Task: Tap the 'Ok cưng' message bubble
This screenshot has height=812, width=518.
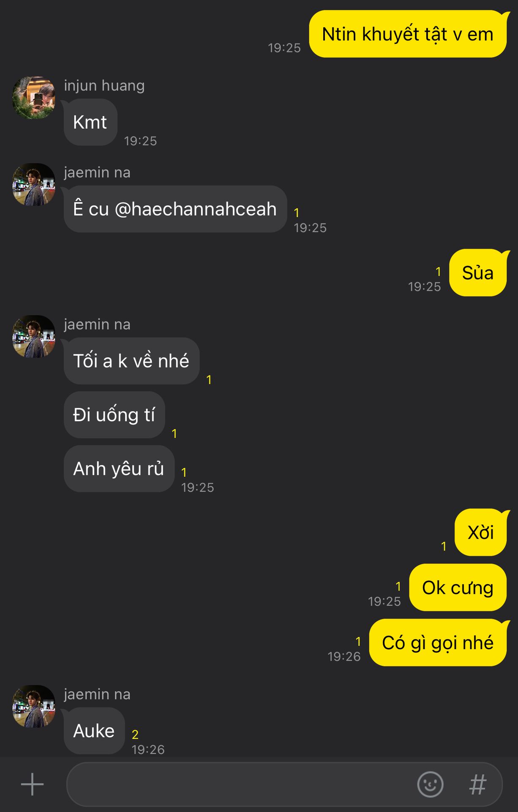Action: (x=458, y=587)
